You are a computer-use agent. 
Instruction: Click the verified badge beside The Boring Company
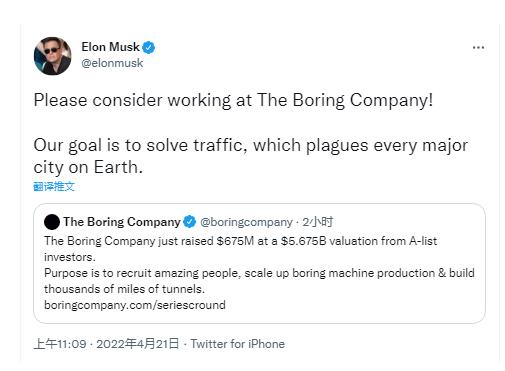pyautogui.click(x=190, y=222)
